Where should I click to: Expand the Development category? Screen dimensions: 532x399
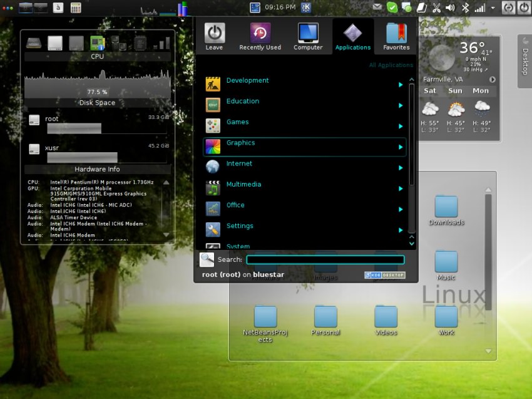pos(247,81)
